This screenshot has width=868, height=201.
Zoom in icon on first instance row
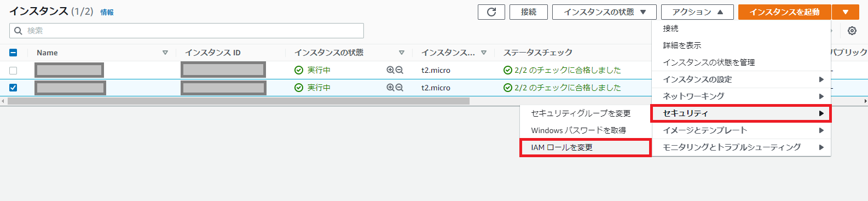[390, 70]
